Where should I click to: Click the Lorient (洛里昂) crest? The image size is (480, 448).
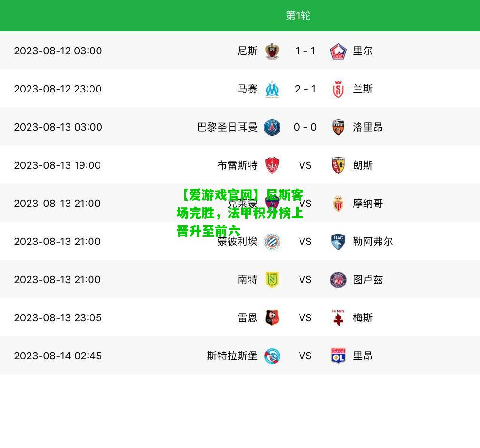pyautogui.click(x=338, y=127)
